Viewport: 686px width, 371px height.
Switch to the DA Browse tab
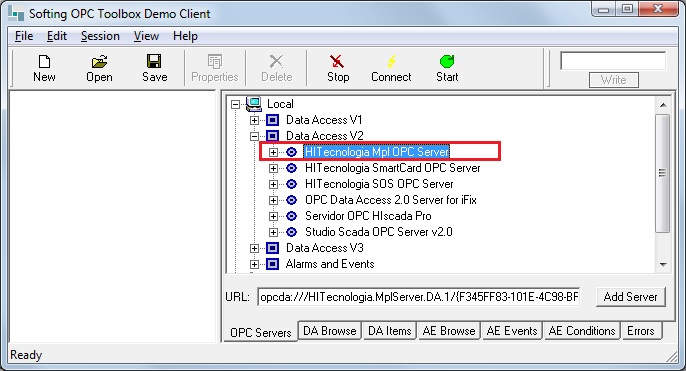coord(330,331)
